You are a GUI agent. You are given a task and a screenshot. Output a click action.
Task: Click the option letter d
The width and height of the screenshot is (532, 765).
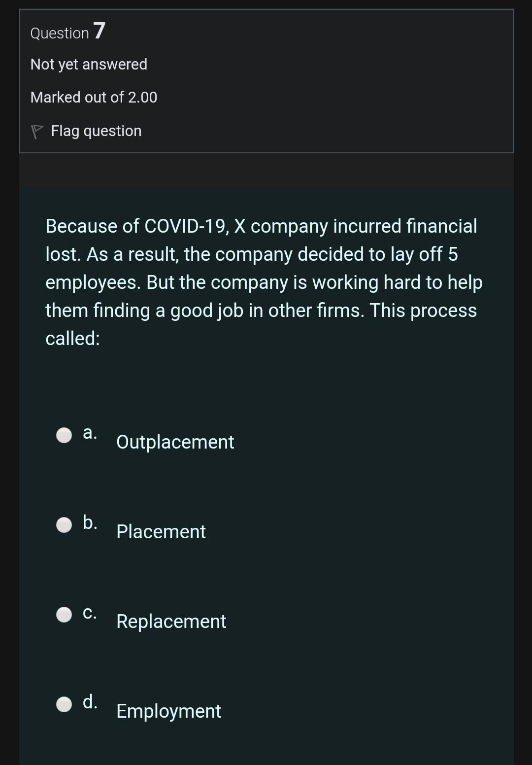90,702
